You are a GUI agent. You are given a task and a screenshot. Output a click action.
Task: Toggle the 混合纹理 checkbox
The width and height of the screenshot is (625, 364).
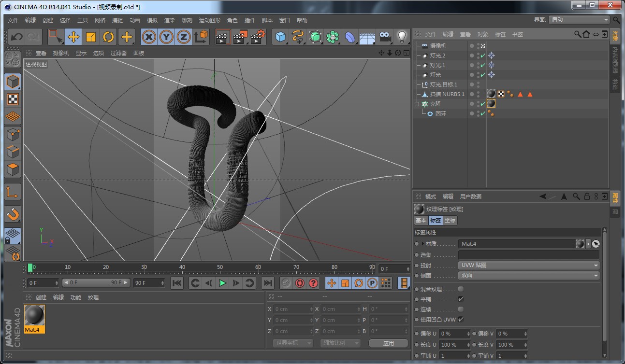[x=461, y=289]
